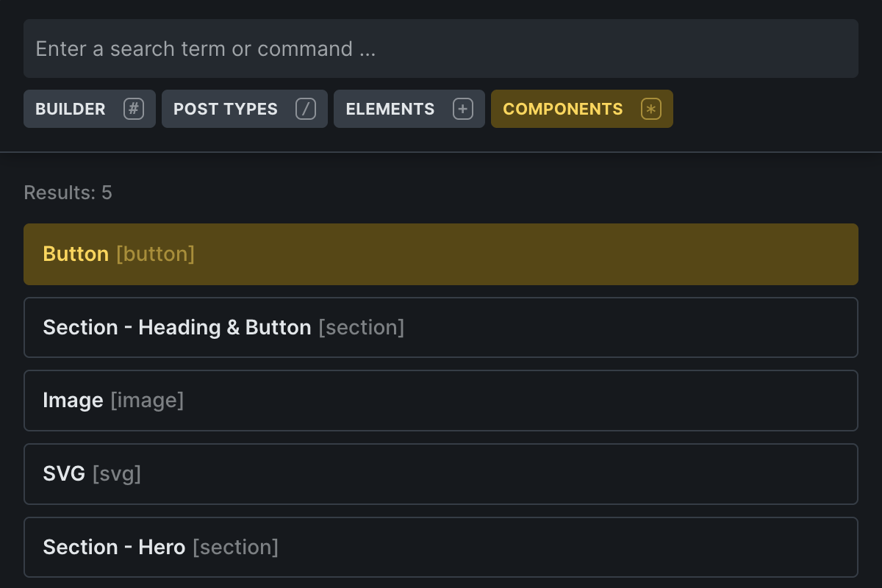
Task: Click the [svg] tag on the SVG result
Action: [x=116, y=474]
